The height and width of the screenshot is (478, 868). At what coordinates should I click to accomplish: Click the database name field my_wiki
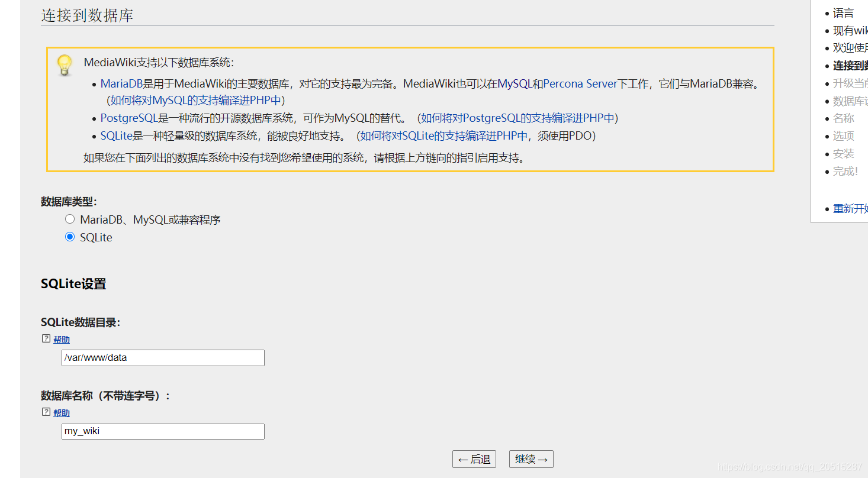163,431
